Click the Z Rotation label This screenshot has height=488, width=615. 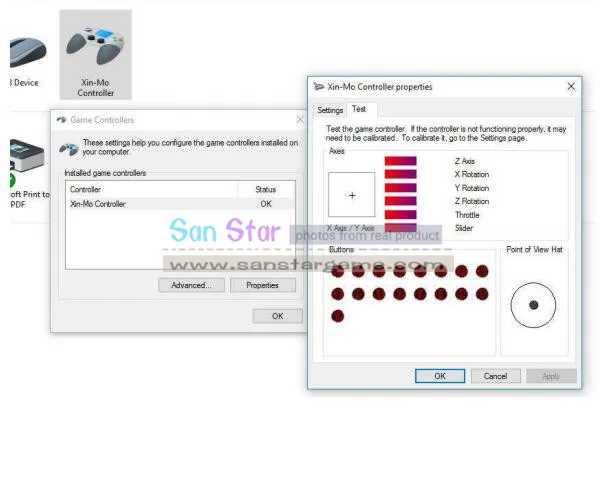pos(472,201)
